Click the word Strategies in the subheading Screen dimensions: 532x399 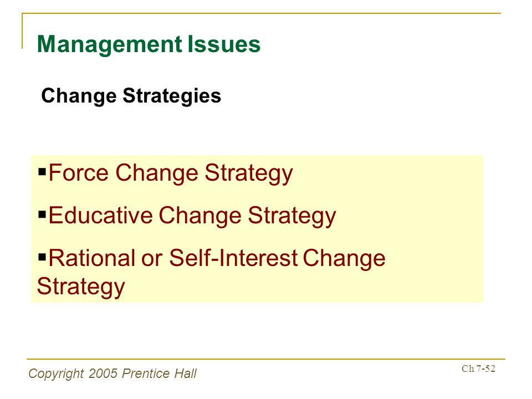point(172,96)
